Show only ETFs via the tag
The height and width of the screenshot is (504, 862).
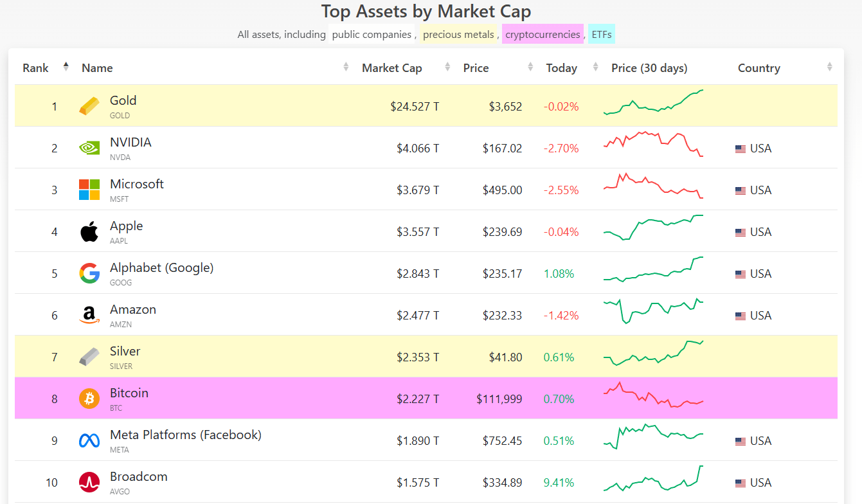coord(602,35)
